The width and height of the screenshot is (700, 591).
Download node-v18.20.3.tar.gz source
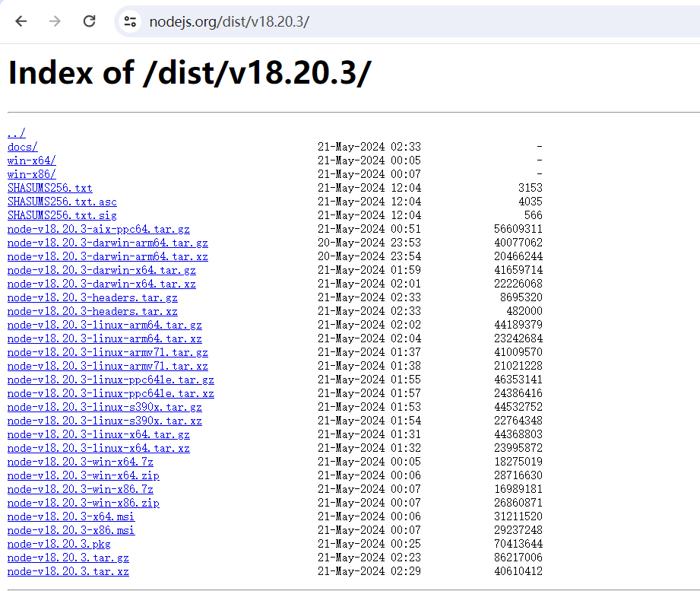[x=68, y=558]
